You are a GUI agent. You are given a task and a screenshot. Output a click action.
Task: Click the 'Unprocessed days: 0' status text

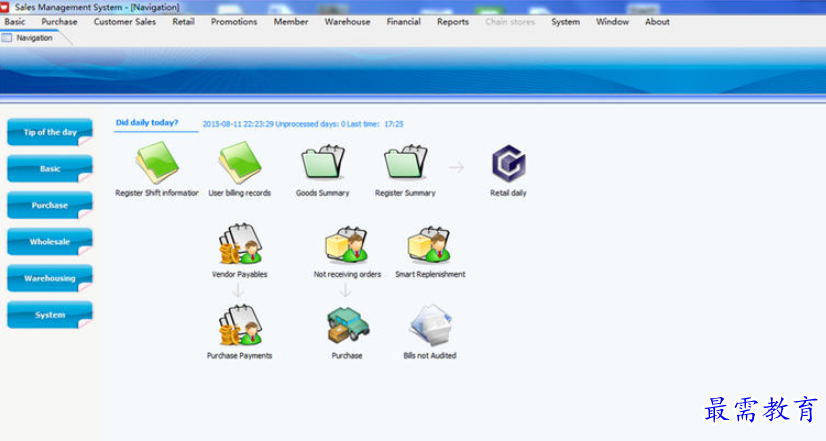pyautogui.click(x=310, y=124)
